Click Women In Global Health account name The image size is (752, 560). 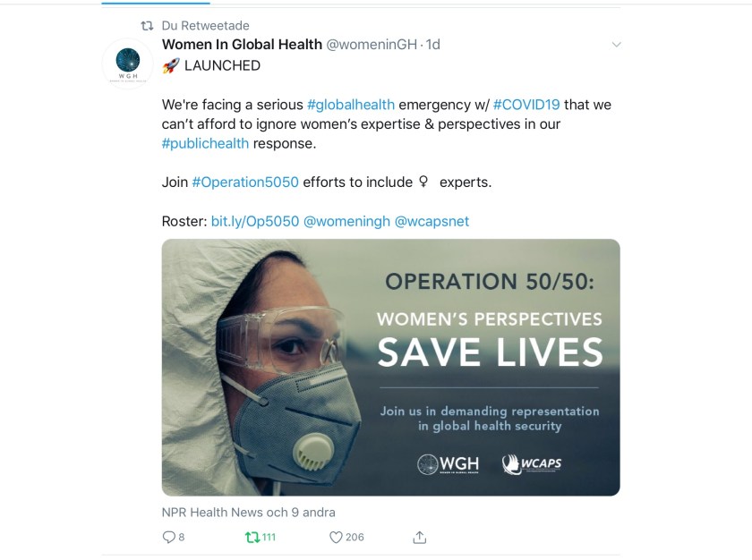pos(242,45)
